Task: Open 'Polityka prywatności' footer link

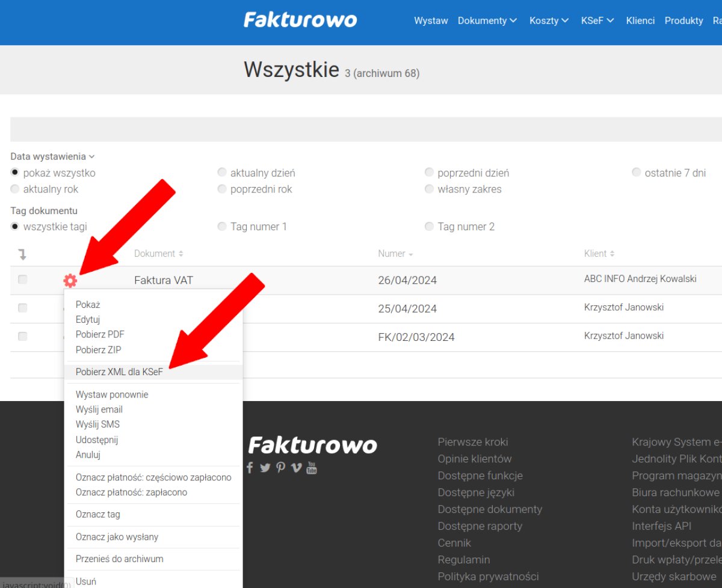Action: 489,577
